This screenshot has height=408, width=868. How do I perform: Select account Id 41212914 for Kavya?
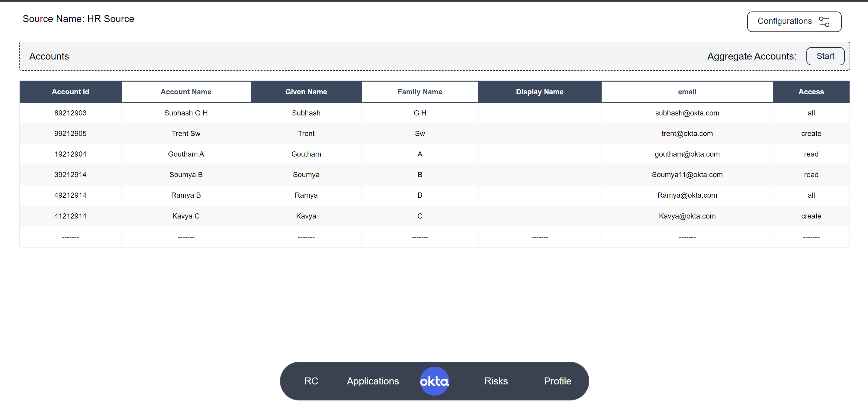[70, 216]
